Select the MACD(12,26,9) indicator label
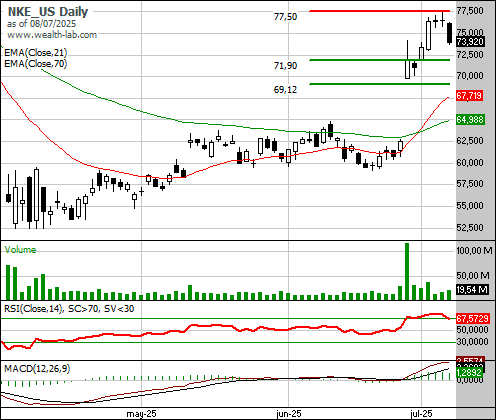 37,369
